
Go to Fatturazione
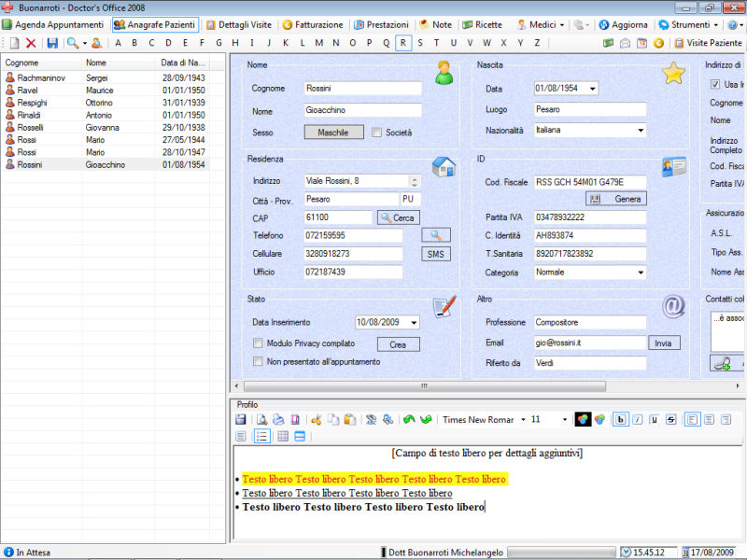coord(313,25)
